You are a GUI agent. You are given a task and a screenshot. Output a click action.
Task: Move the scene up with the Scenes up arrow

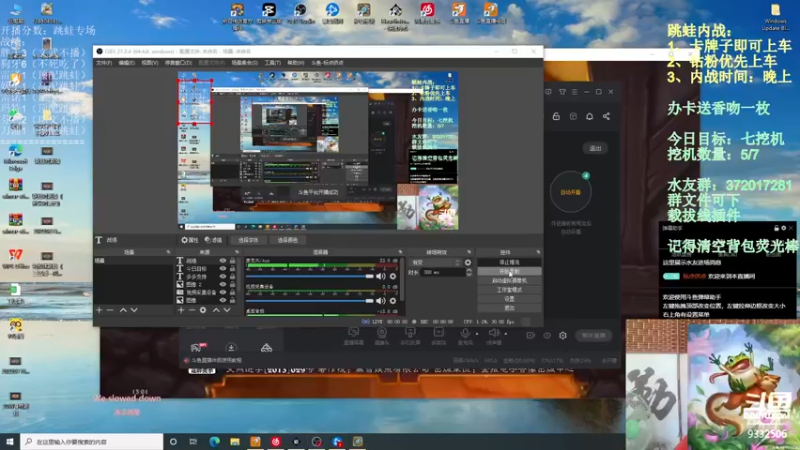pyautogui.click(x=123, y=310)
